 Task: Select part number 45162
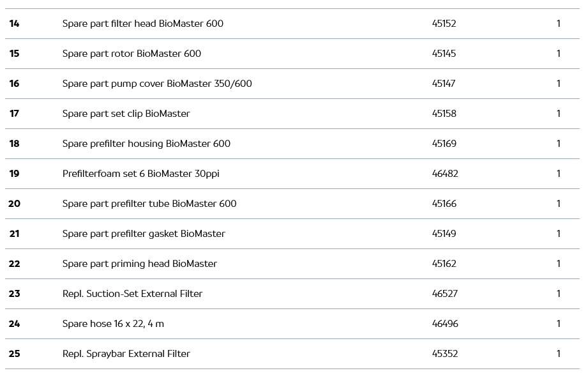coord(444,264)
